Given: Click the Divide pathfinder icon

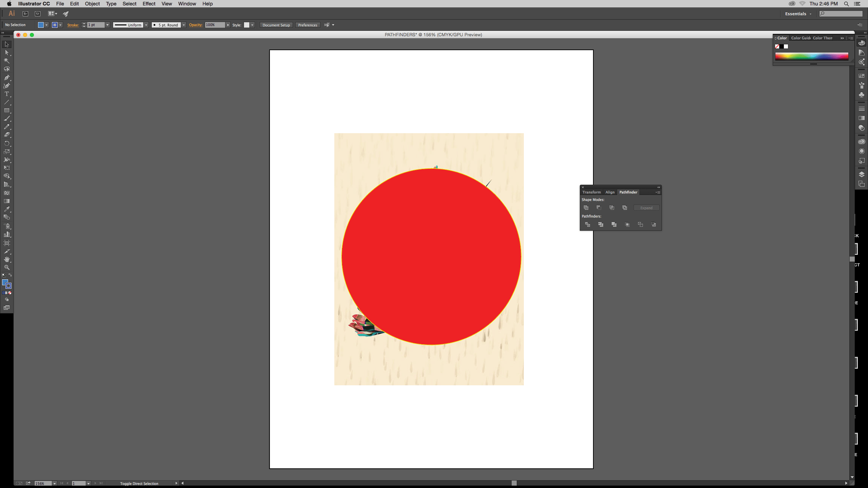Looking at the screenshot, I should (588, 224).
